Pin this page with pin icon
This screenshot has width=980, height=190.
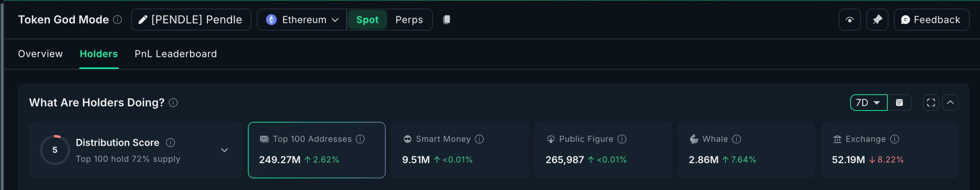(x=877, y=19)
